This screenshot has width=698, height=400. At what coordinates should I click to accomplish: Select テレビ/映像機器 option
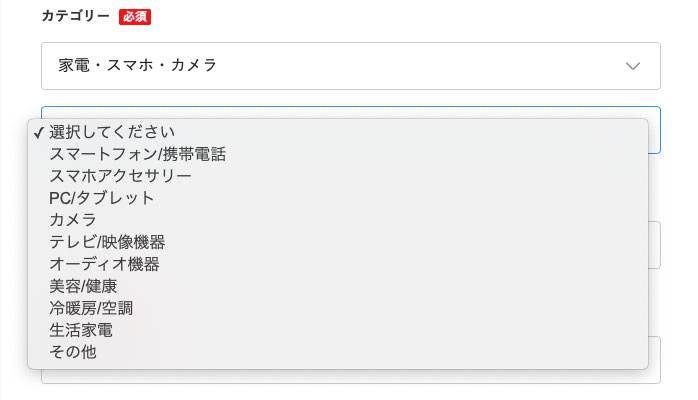[x=337, y=242]
